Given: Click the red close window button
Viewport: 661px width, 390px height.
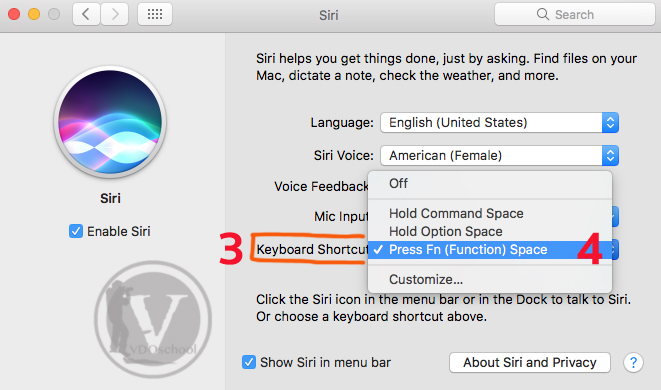Looking at the screenshot, I should pyautogui.click(x=14, y=14).
